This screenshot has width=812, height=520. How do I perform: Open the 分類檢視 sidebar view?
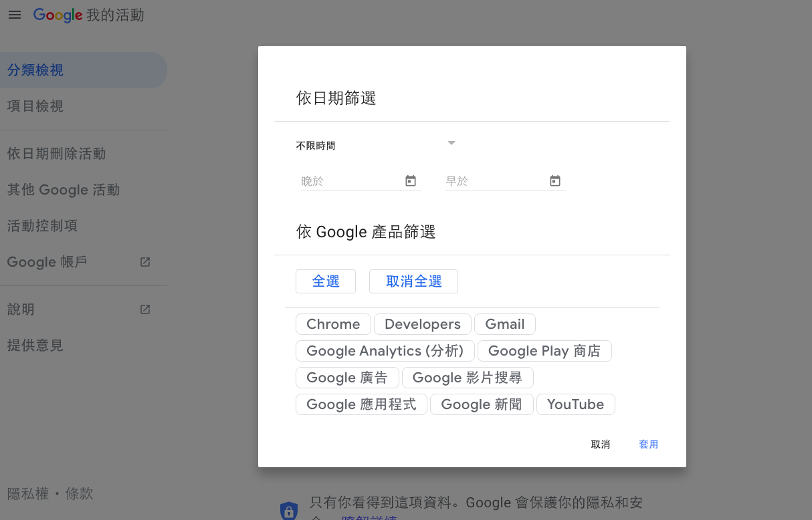click(35, 70)
